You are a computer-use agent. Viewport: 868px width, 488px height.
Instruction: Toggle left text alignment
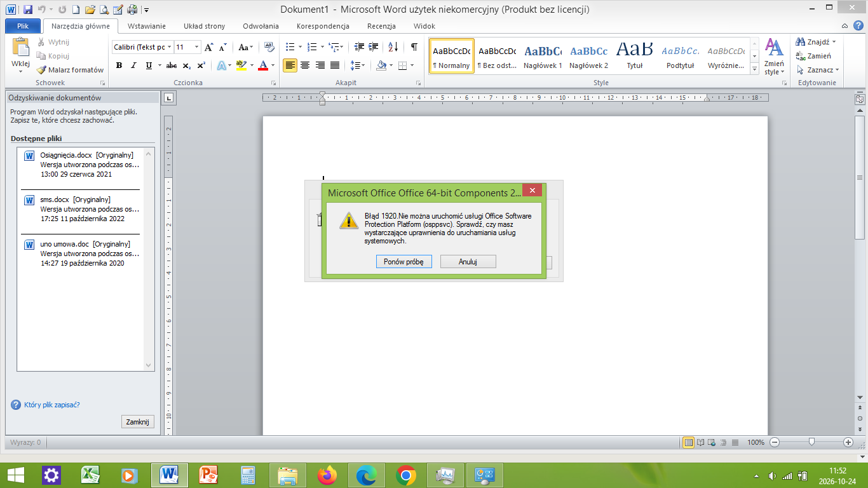pos(290,65)
